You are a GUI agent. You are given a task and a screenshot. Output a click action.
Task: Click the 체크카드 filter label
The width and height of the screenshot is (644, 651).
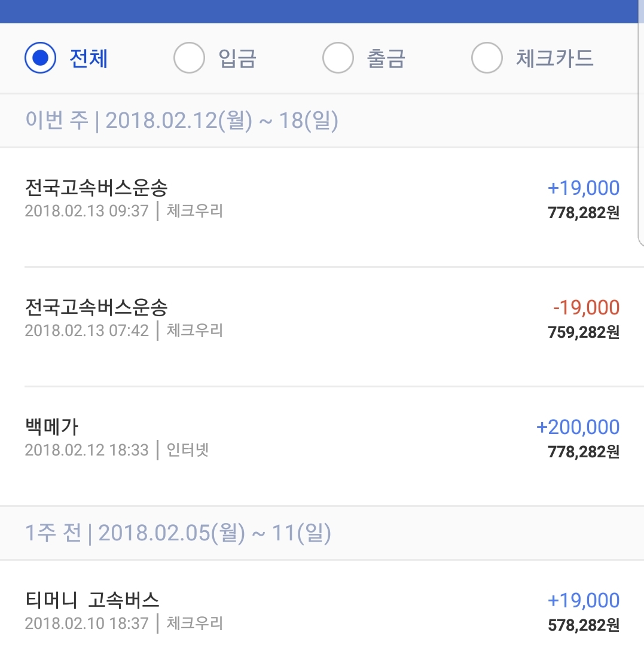coord(554,59)
